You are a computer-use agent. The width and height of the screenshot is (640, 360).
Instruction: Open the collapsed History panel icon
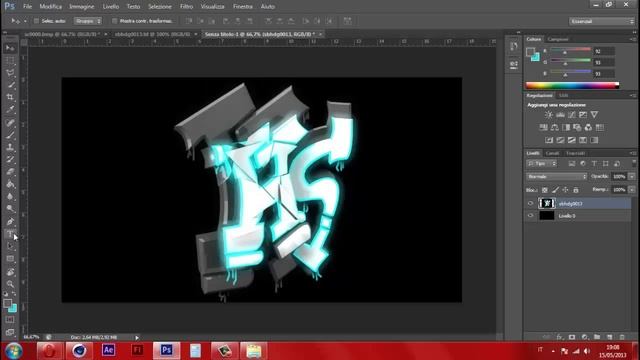tap(514, 46)
